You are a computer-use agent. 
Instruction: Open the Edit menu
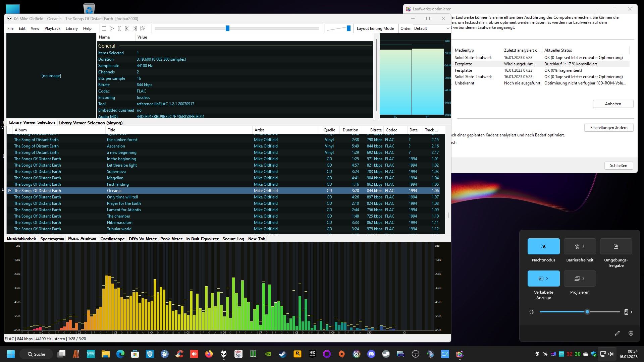pyautogui.click(x=22, y=28)
